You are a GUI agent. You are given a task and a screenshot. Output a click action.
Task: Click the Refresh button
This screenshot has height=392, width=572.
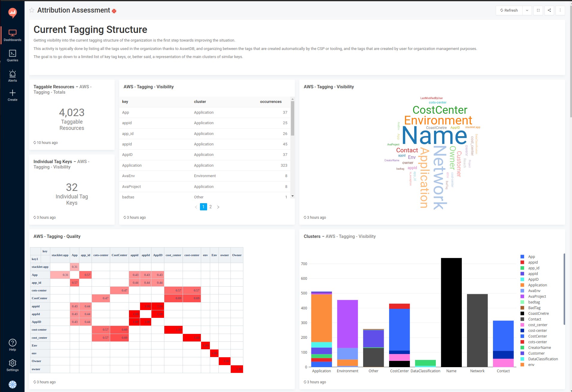509,10
